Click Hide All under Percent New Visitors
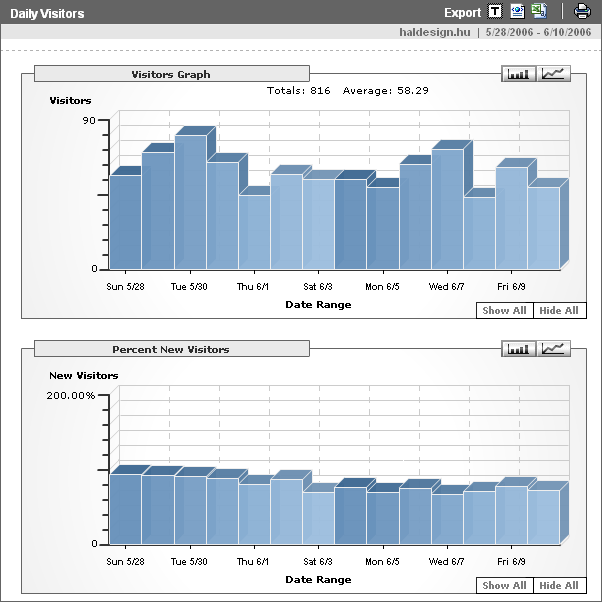The height and width of the screenshot is (602, 602). point(559,586)
